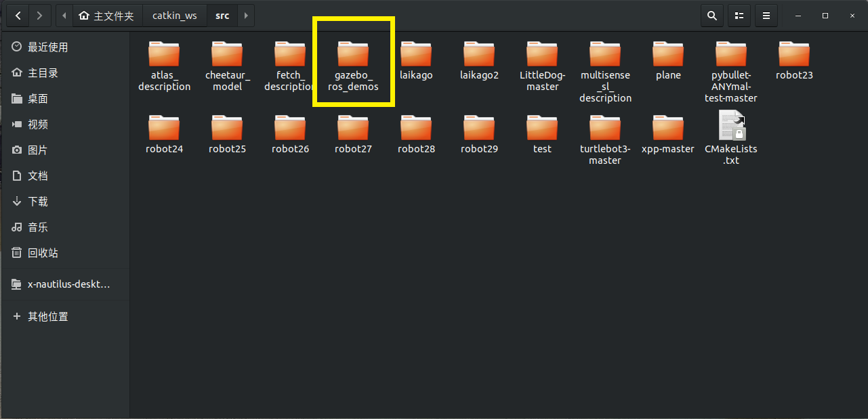This screenshot has width=868, height=419.
Task: Select the robot27 folder
Action: [x=353, y=134]
